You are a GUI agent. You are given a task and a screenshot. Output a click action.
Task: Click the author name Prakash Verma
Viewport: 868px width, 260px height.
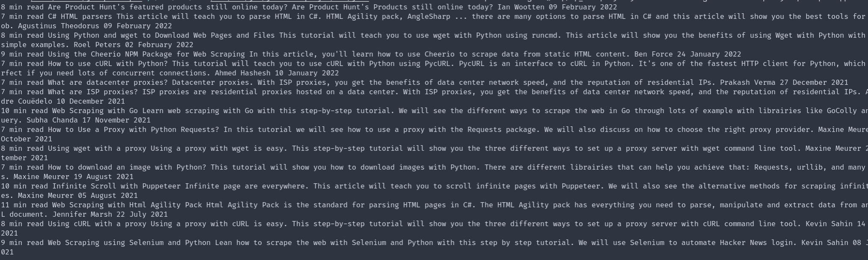point(748,83)
